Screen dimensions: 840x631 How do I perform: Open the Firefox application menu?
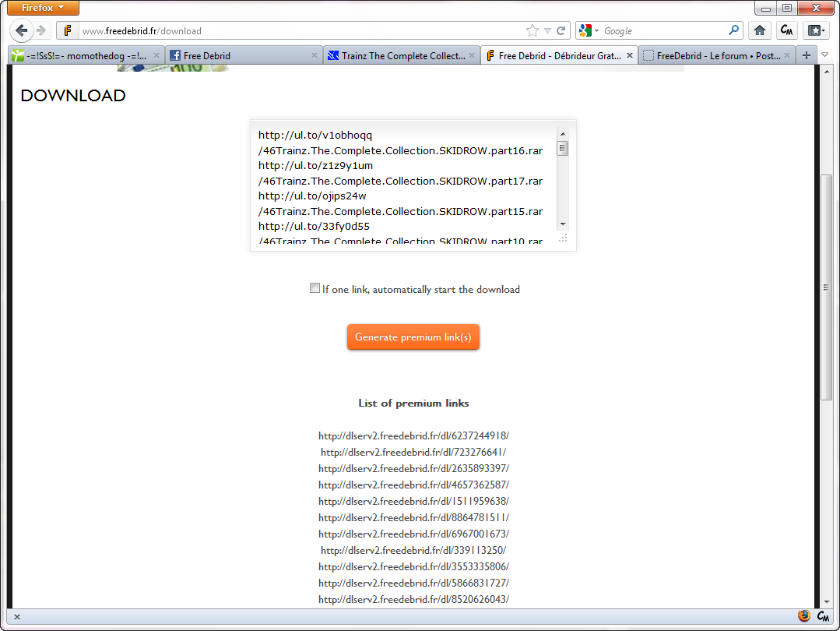pos(43,8)
